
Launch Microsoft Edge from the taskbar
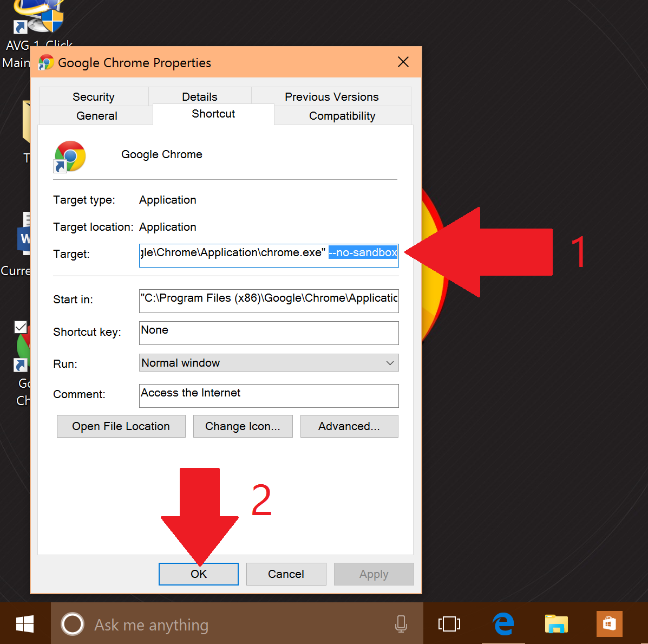(x=503, y=624)
